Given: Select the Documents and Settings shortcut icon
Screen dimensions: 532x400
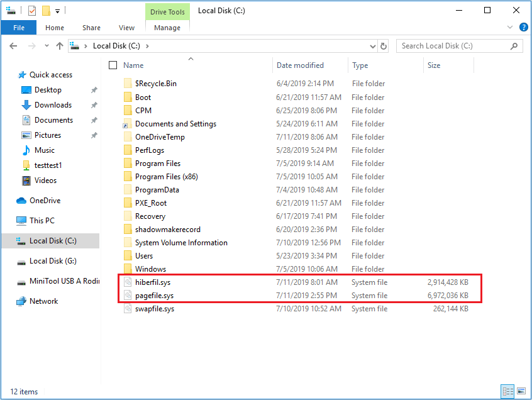Looking at the screenshot, I should pyautogui.click(x=127, y=124).
